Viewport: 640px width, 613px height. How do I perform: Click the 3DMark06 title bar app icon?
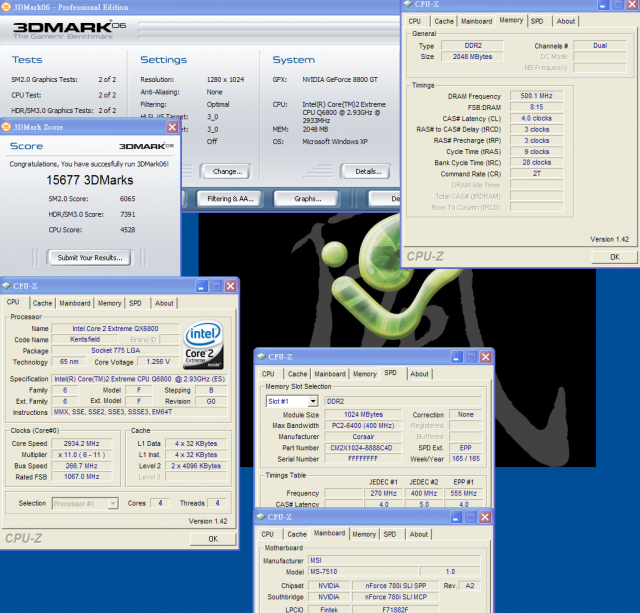click(x=6, y=7)
